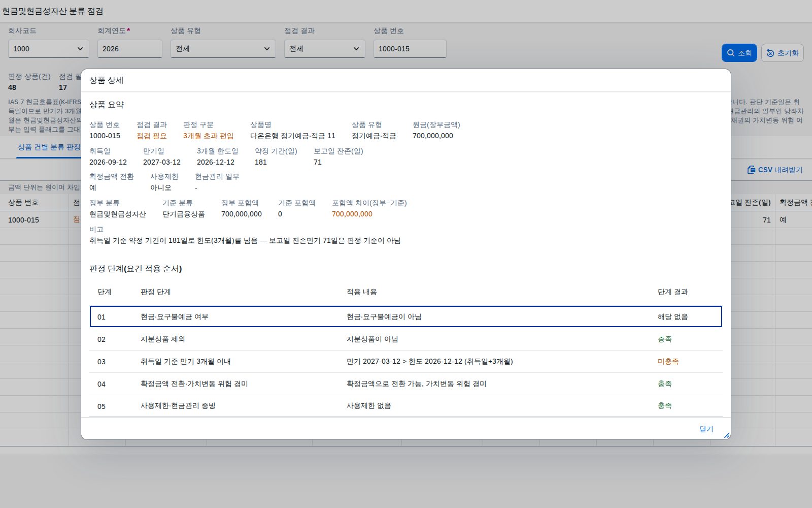This screenshot has width=812, height=508.
Task: Click the CSV download icon
Action: coord(751,170)
